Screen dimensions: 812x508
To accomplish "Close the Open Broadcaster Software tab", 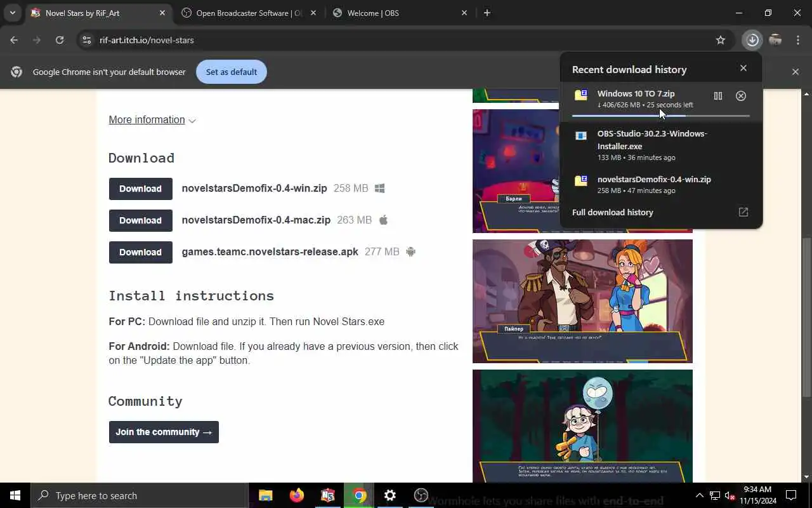I will point(313,13).
